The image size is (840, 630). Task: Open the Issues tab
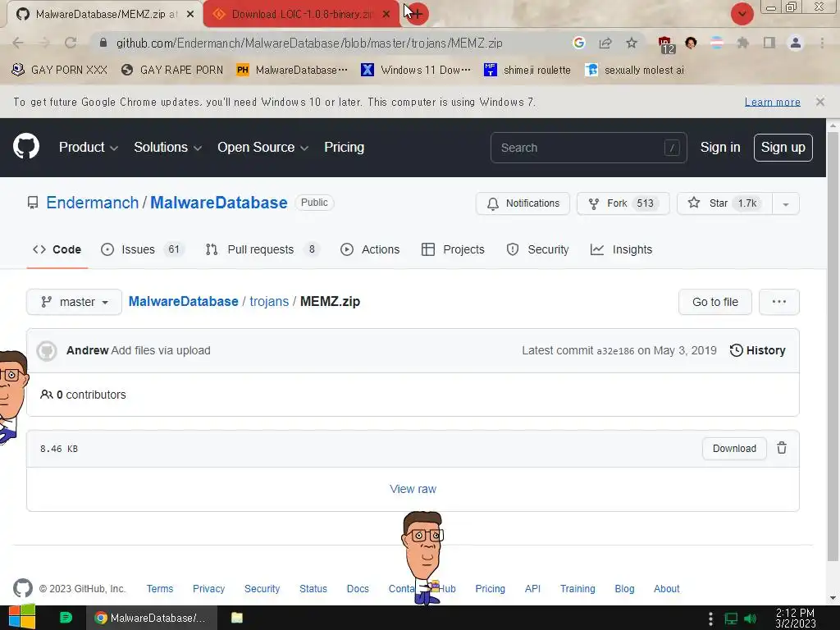click(x=142, y=249)
